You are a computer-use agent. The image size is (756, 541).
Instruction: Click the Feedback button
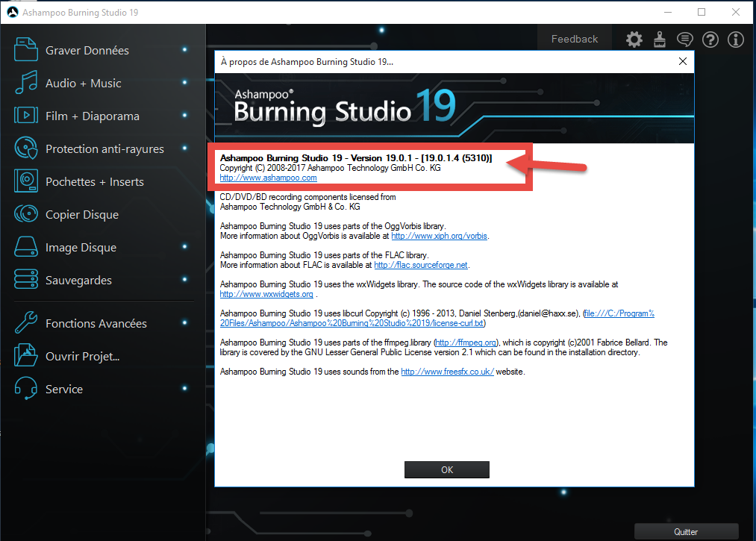[574, 39]
